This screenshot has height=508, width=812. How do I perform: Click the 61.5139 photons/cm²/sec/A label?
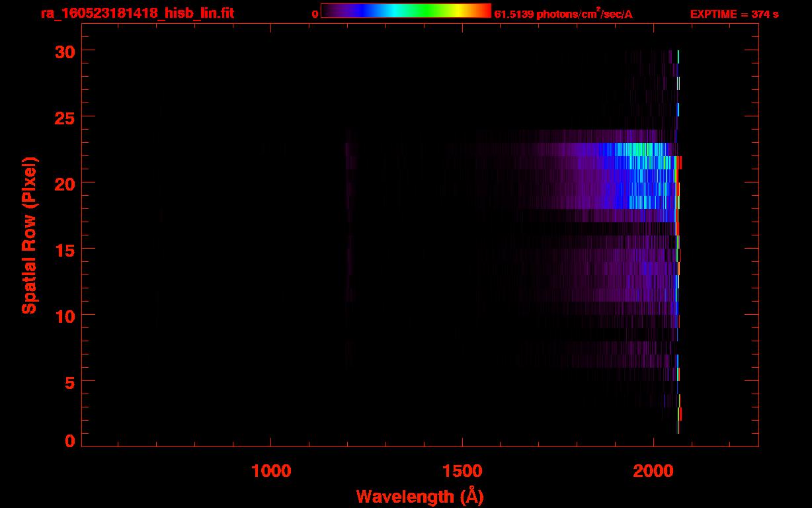(563, 13)
